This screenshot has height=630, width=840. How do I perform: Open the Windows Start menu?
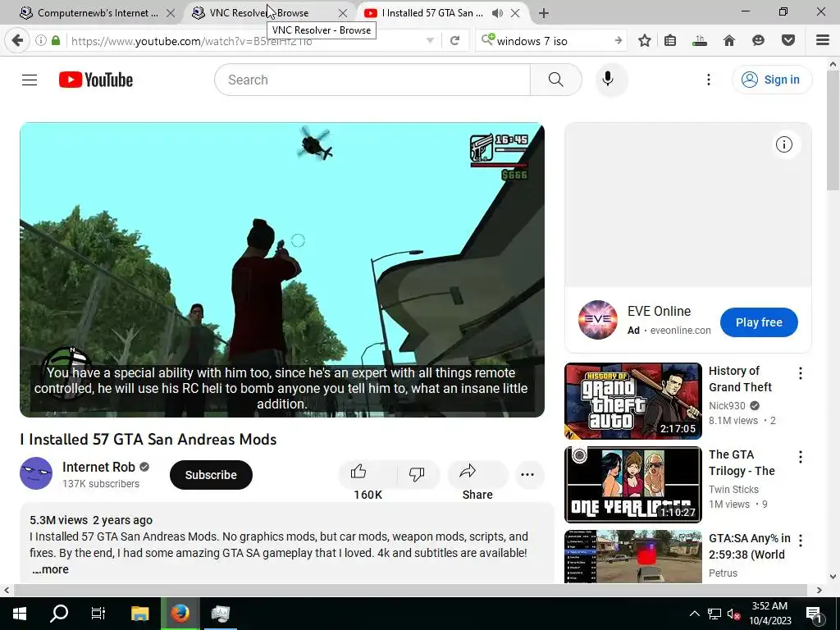click(20, 614)
